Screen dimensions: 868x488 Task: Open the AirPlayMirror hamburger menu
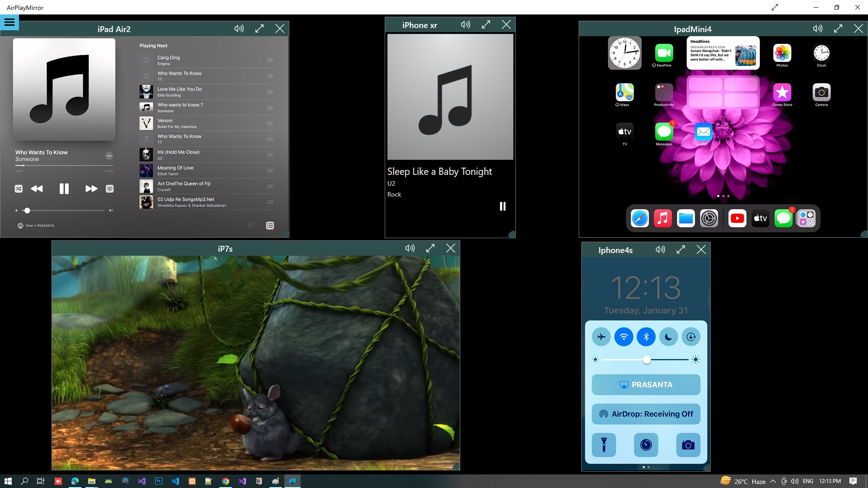[9, 22]
